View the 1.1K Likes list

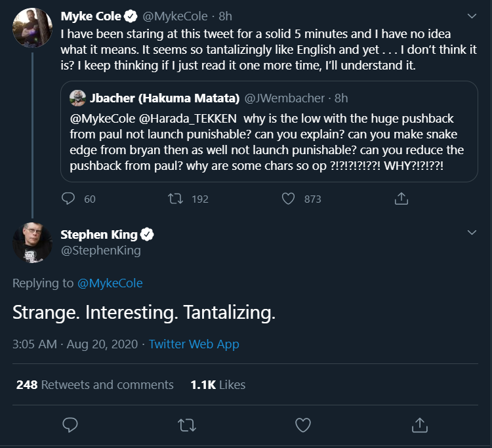(x=218, y=384)
